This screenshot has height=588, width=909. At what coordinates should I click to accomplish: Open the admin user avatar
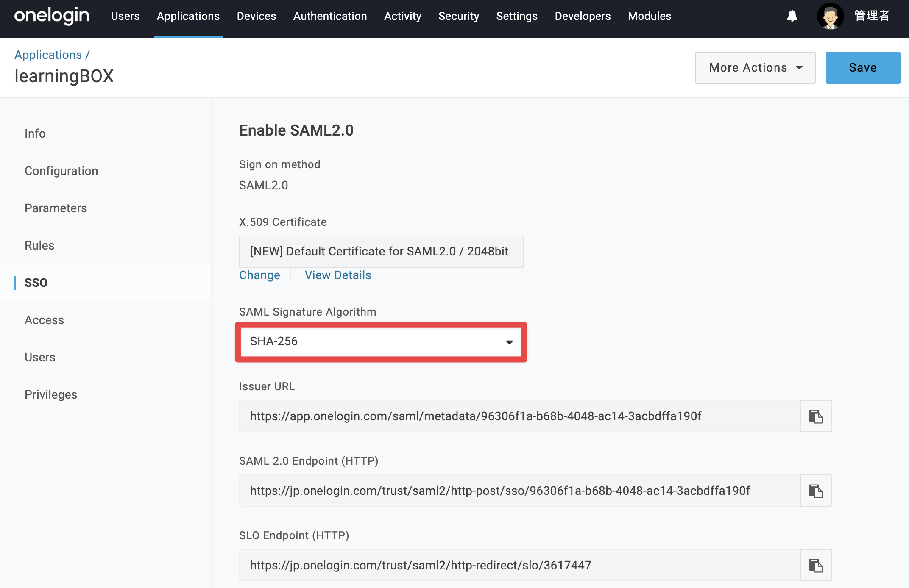pos(830,16)
